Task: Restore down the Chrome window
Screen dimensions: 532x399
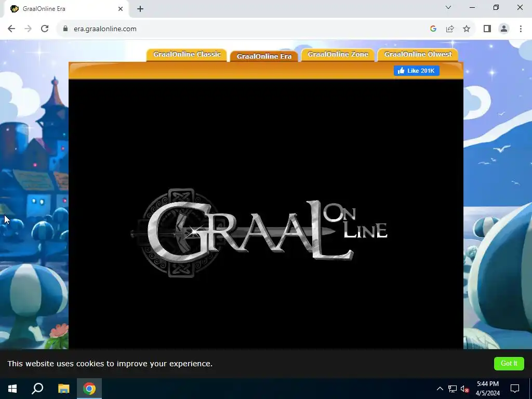Action: [x=496, y=7]
